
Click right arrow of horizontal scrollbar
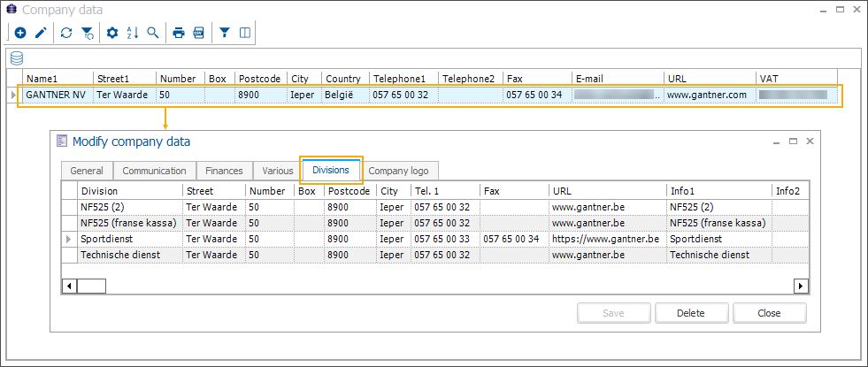click(x=801, y=287)
